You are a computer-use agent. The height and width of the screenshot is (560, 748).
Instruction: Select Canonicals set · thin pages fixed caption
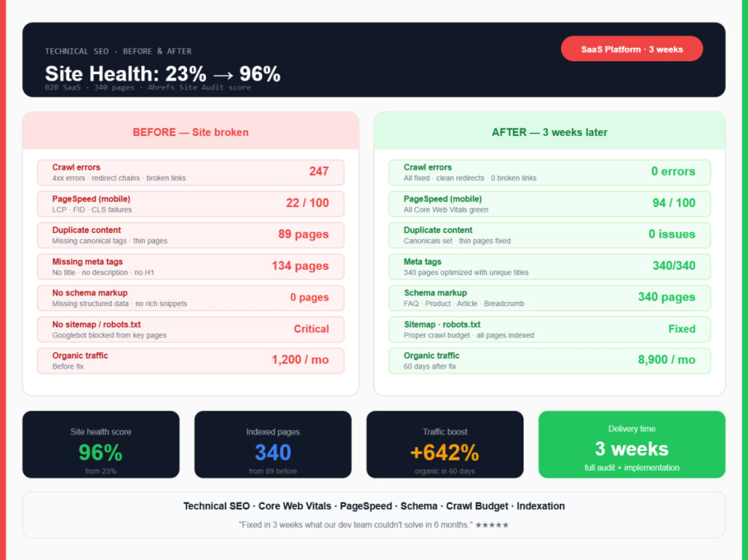(457, 241)
